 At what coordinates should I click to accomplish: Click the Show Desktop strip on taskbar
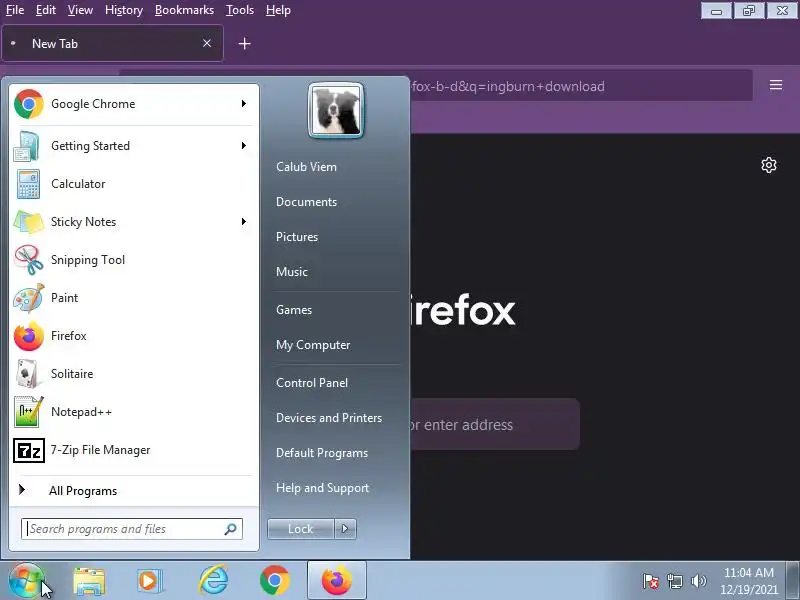click(793, 581)
